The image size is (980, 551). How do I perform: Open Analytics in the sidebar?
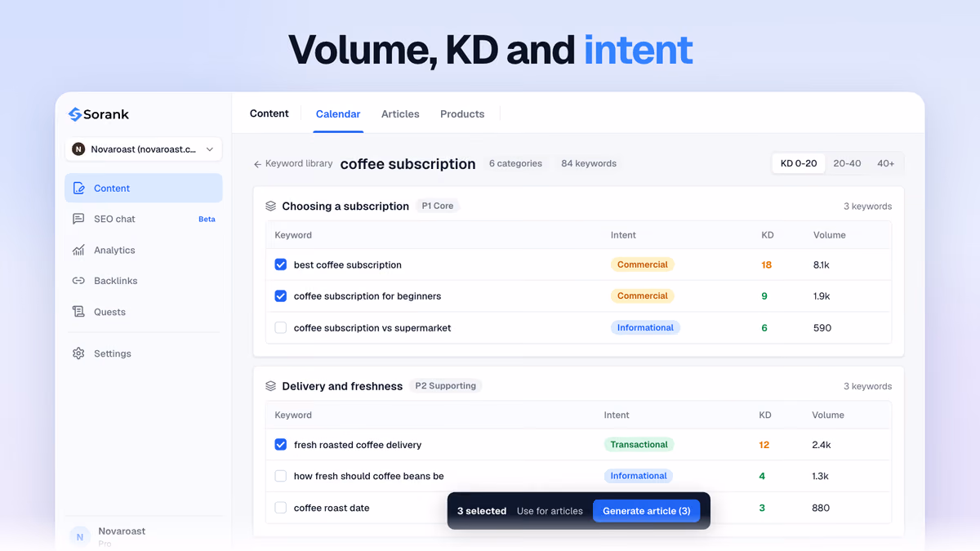click(143, 251)
